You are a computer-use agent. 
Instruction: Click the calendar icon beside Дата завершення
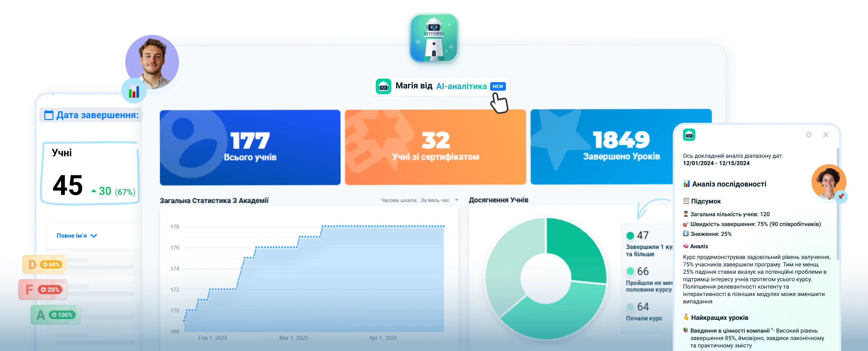tap(49, 115)
